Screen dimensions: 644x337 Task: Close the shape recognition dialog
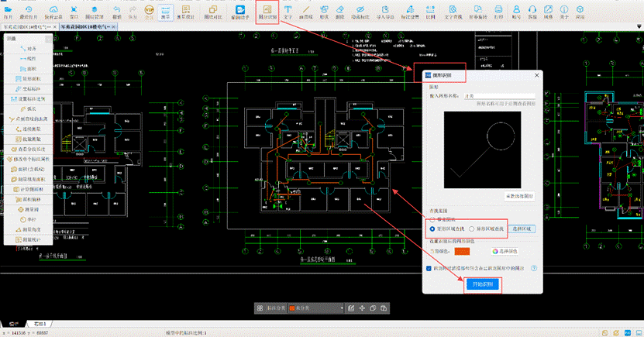point(536,75)
